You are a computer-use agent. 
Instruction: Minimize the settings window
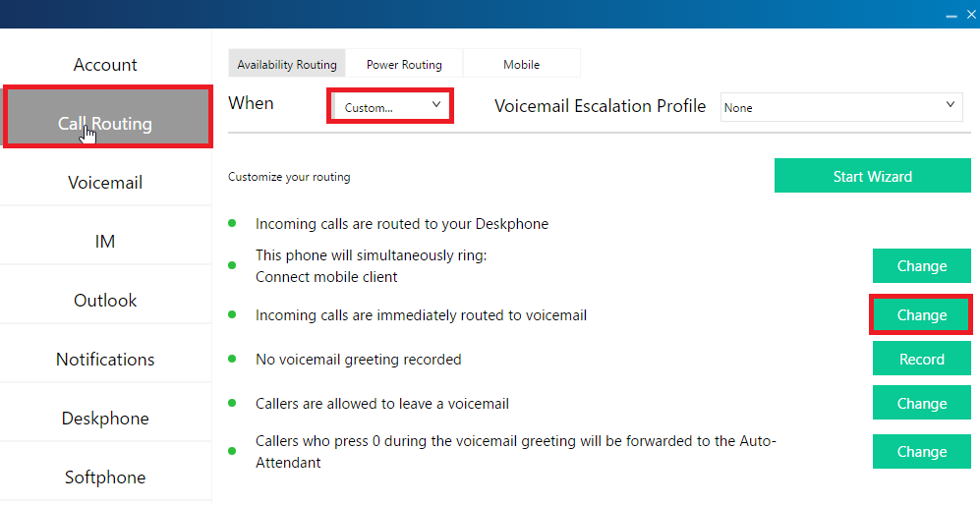(951, 15)
